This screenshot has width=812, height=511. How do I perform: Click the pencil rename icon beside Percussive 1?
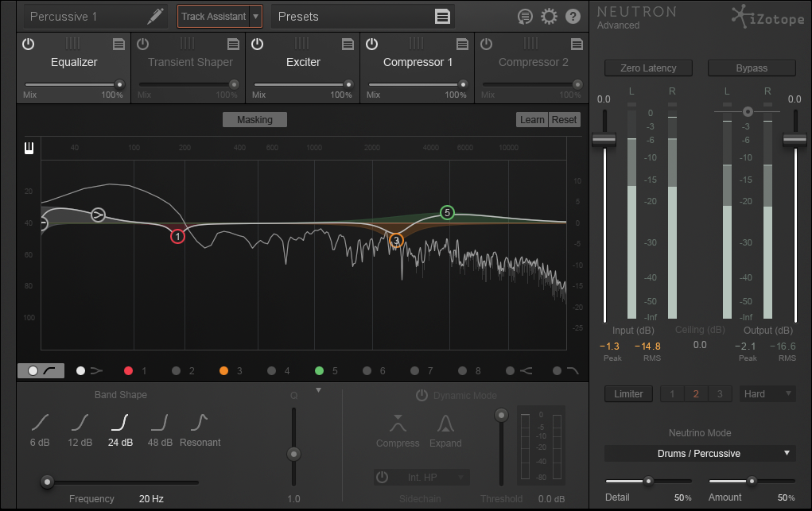(x=155, y=16)
